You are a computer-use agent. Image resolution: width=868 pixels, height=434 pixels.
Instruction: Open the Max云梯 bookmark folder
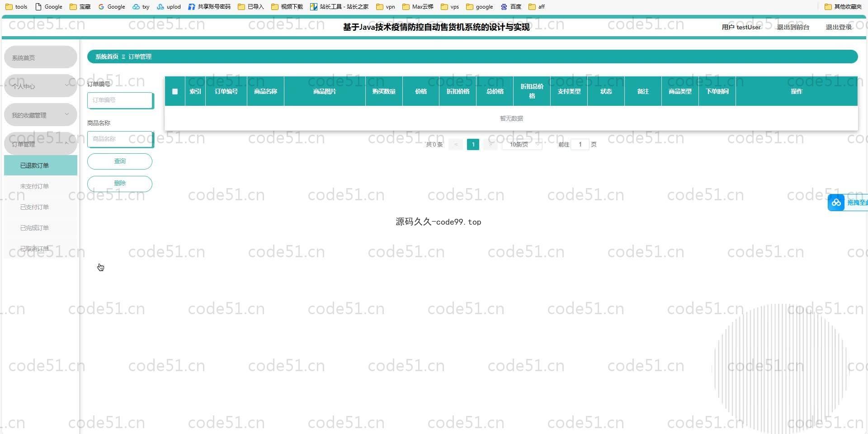point(418,6)
